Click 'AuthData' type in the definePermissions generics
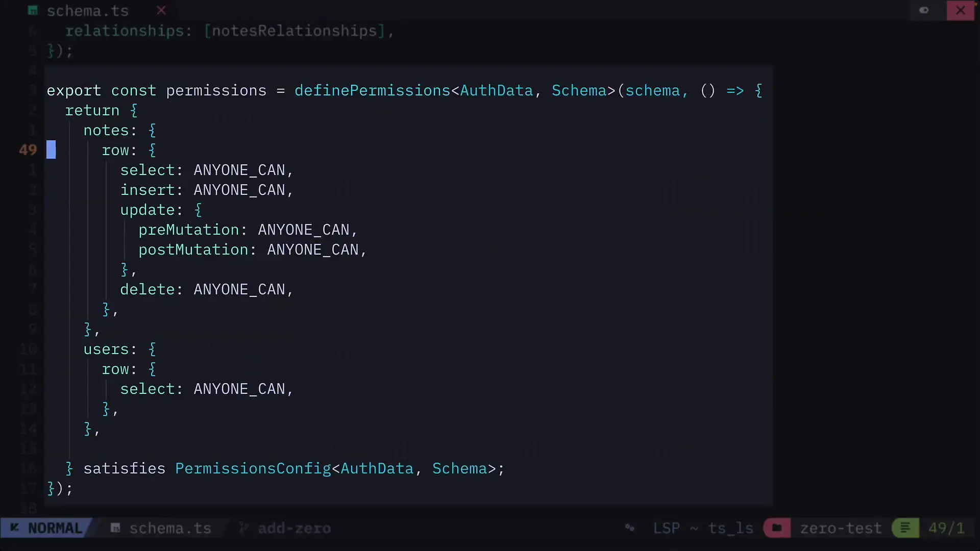The height and width of the screenshot is (551, 980). click(497, 91)
